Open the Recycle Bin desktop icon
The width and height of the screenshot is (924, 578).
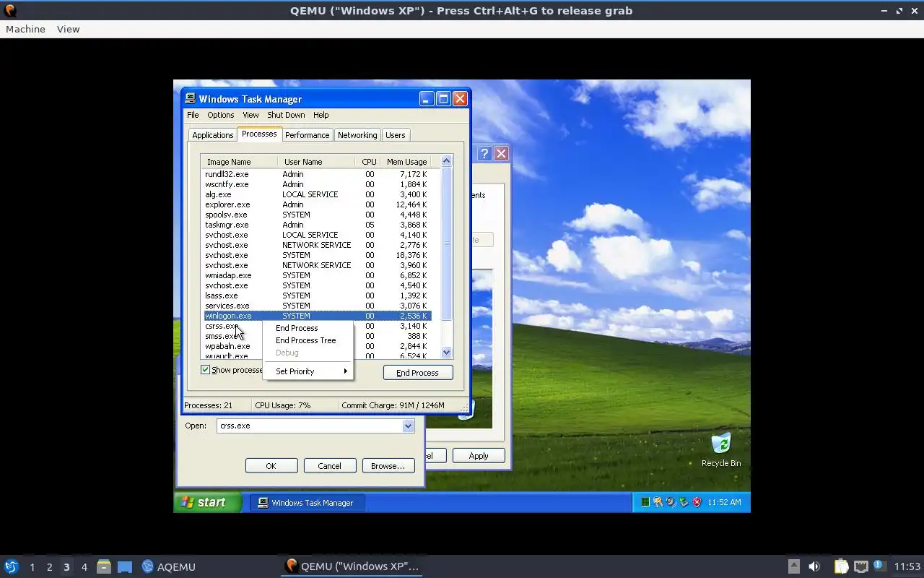click(720, 449)
